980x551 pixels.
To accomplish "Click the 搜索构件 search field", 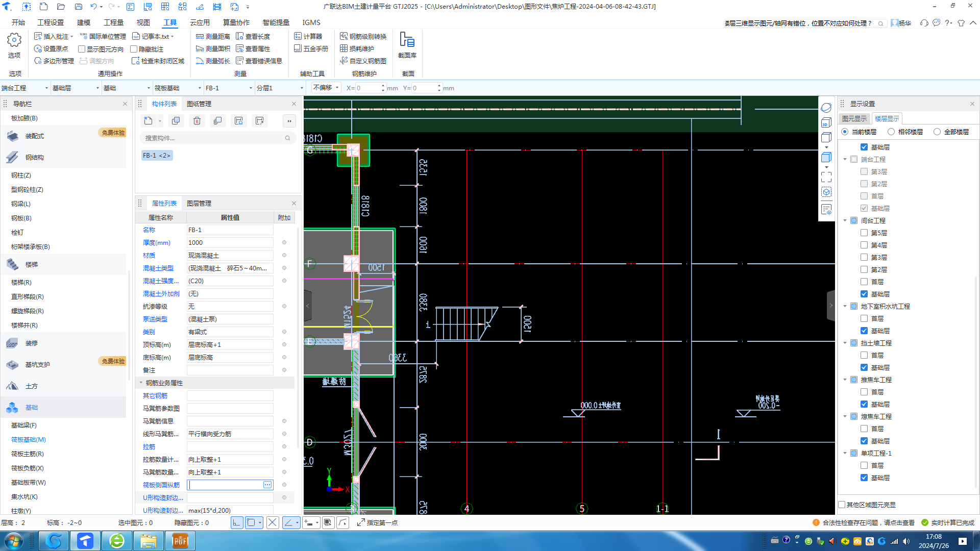I will (217, 138).
